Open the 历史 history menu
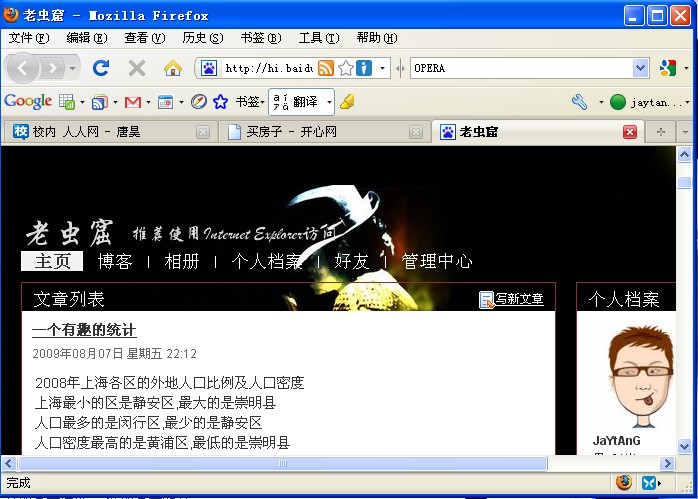Viewport: 698px width, 499px height. (x=202, y=38)
